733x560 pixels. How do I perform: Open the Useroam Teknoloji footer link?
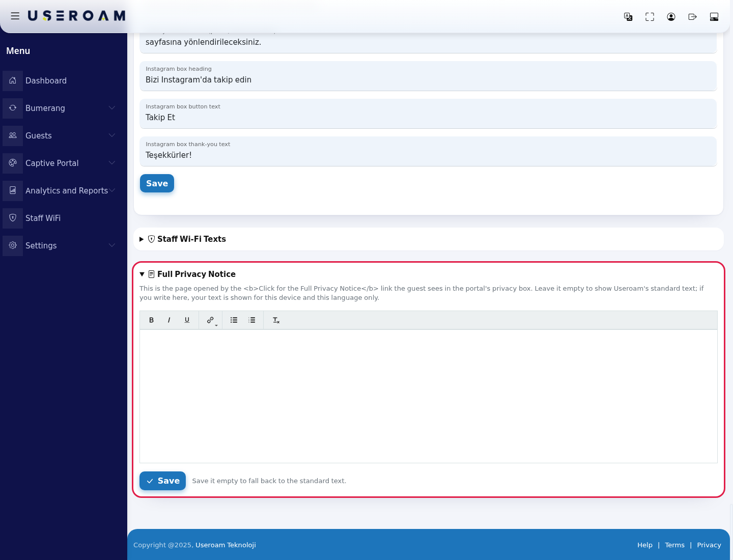[x=225, y=545]
